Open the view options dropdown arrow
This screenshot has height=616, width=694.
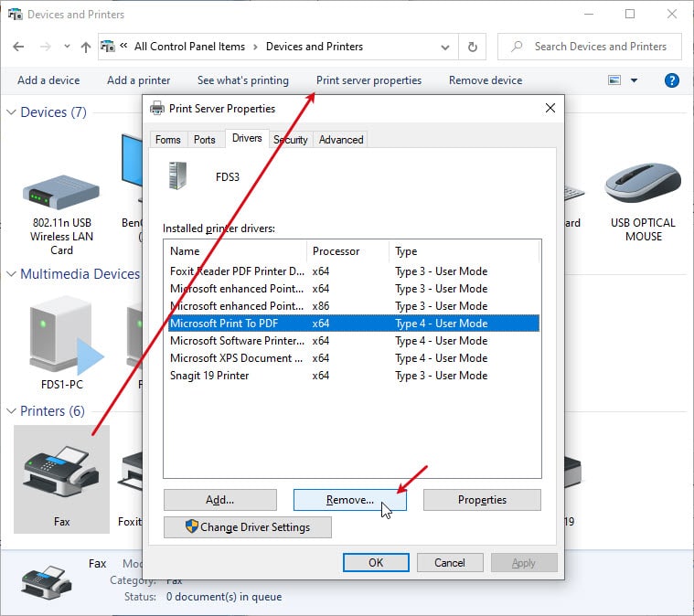coord(634,80)
